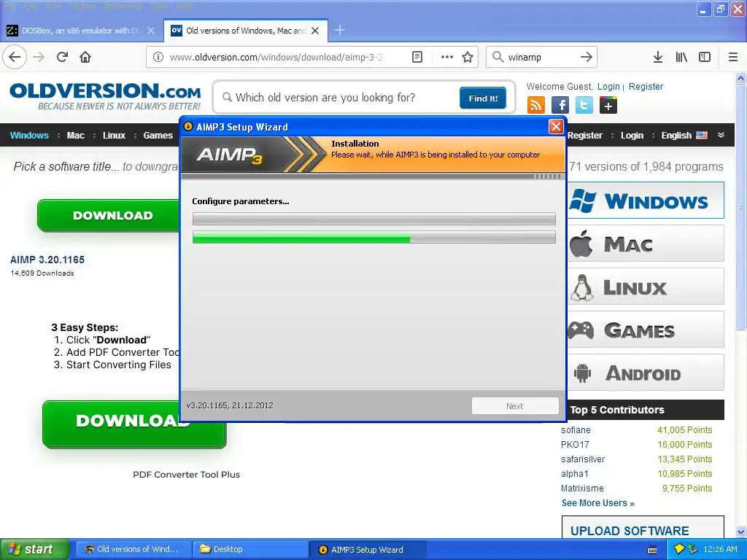Toggle the sidebar panel icon
This screenshot has height=560, width=747.
(705, 57)
